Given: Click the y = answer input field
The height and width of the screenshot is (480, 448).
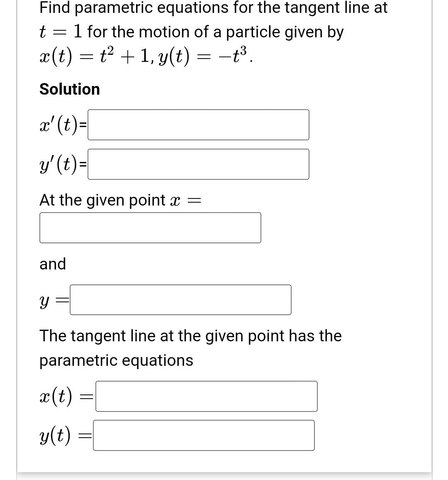Looking at the screenshot, I should [180, 299].
